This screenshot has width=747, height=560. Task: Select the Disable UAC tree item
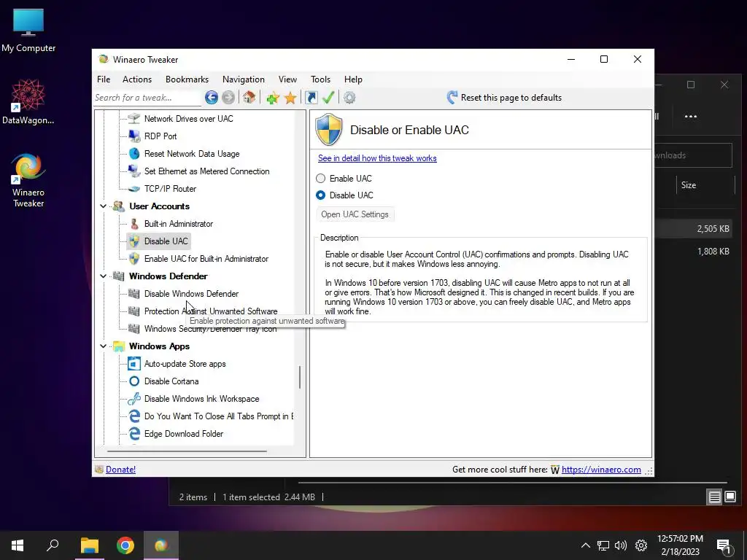click(x=166, y=241)
